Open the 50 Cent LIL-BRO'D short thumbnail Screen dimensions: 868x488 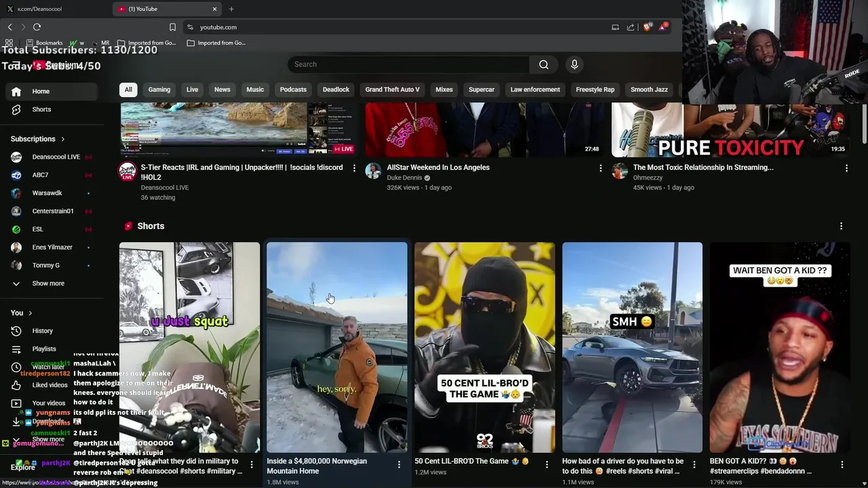tap(485, 348)
